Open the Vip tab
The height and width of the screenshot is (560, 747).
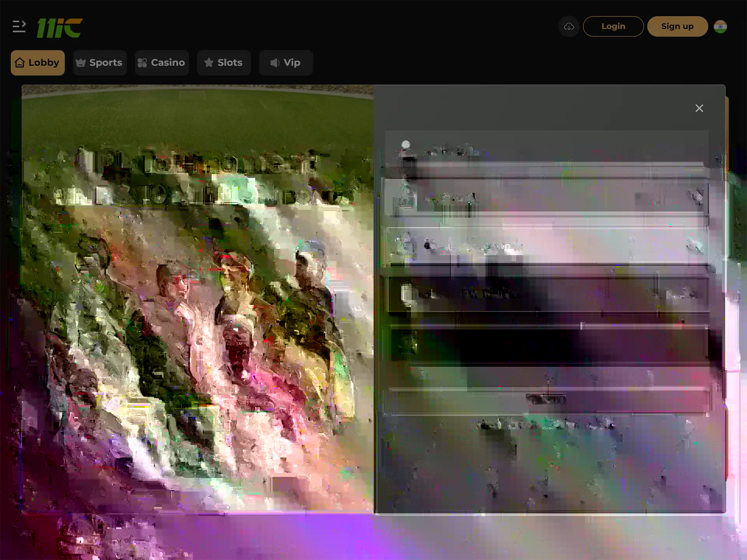click(x=286, y=63)
